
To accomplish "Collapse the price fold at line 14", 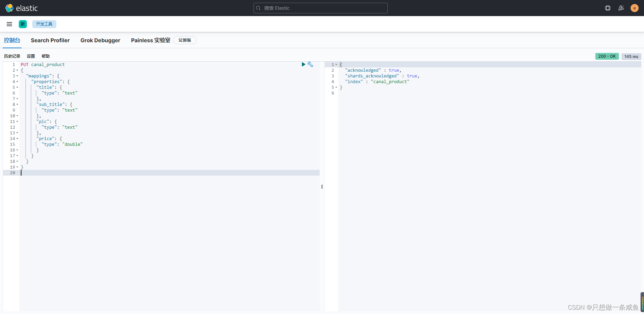I will (17, 139).
